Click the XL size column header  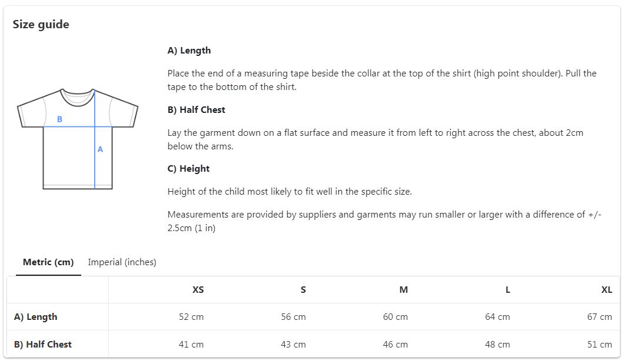click(x=606, y=289)
